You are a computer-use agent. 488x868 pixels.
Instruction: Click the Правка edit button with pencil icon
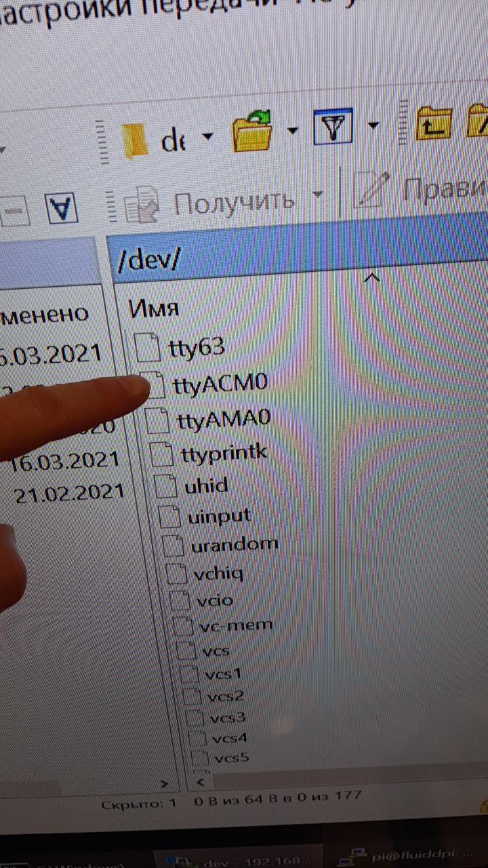(420, 191)
